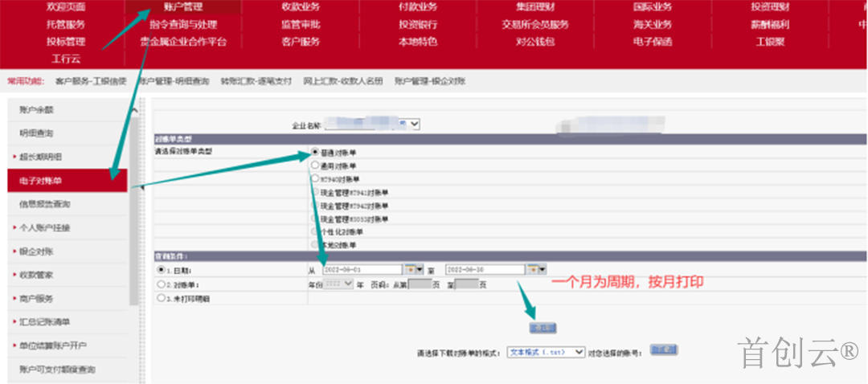Click the button beside 对您选择的账号

[665, 349]
